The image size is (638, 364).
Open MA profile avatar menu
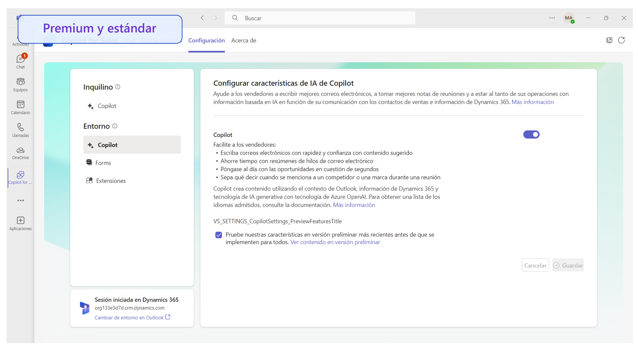coord(568,18)
